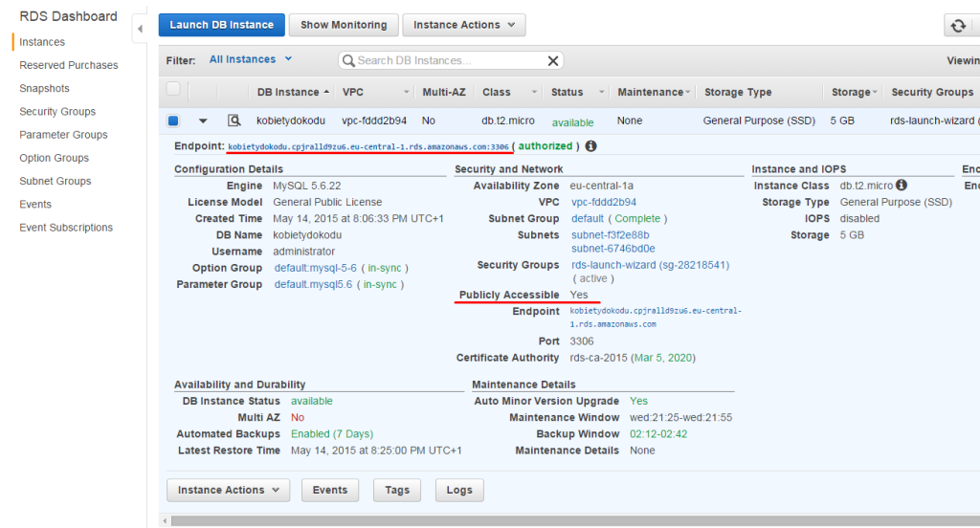980x528 pixels.
Task: Click the horizontal scrollbar at the bottom
Action: 575,520
